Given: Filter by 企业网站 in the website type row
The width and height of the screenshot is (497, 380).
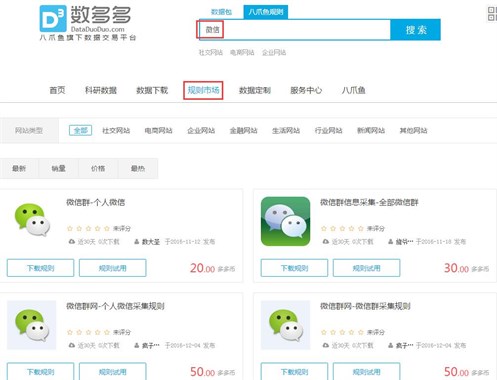Looking at the screenshot, I should pyautogui.click(x=201, y=130).
